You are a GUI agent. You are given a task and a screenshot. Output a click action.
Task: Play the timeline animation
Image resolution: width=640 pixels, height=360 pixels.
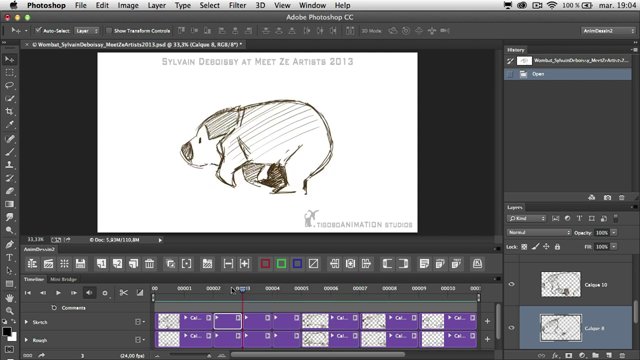coord(58,293)
